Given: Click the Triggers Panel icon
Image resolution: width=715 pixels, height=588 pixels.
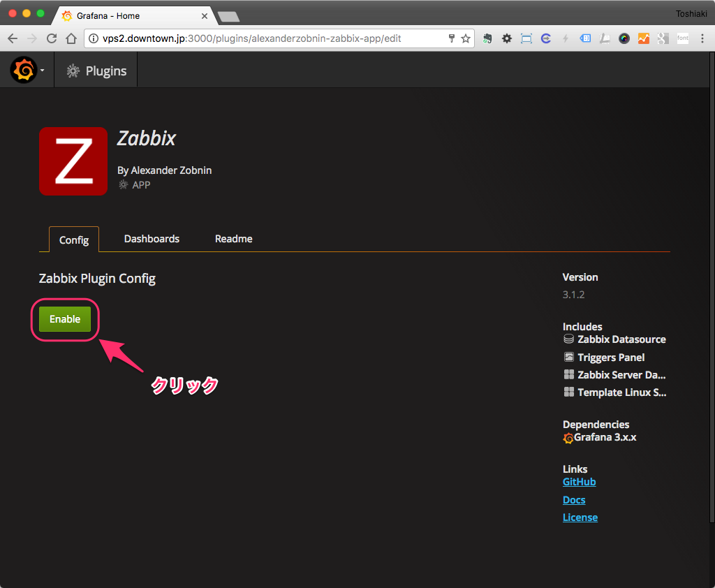Looking at the screenshot, I should (568, 357).
